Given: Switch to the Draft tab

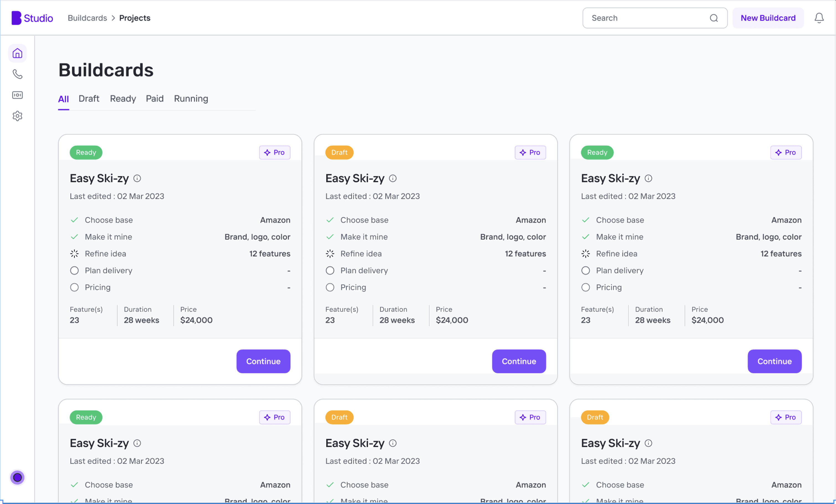Looking at the screenshot, I should (x=89, y=99).
